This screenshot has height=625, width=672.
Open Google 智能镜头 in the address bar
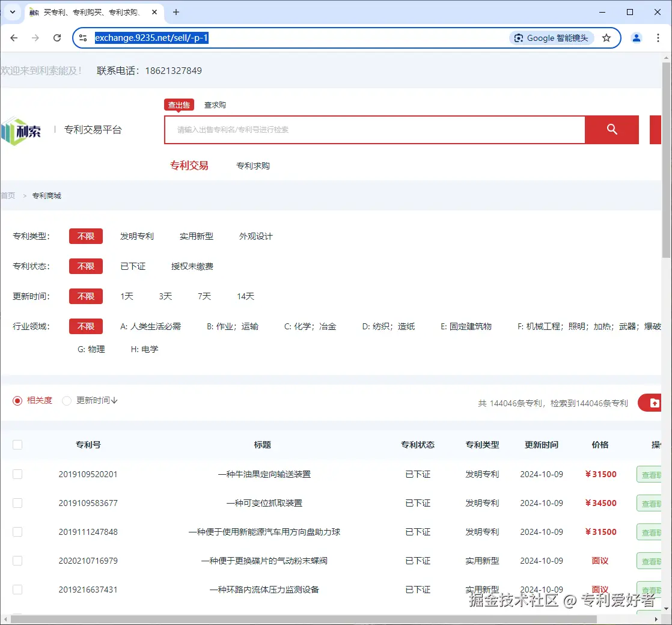click(551, 37)
